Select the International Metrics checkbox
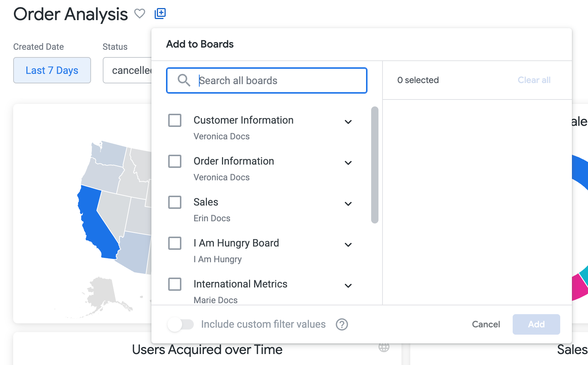This screenshot has height=365, width=588. 175,284
